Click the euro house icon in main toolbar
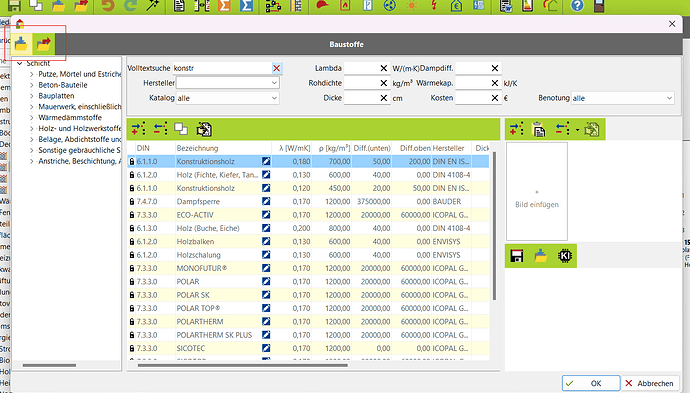The height and width of the screenshot is (393, 690). pos(456,6)
